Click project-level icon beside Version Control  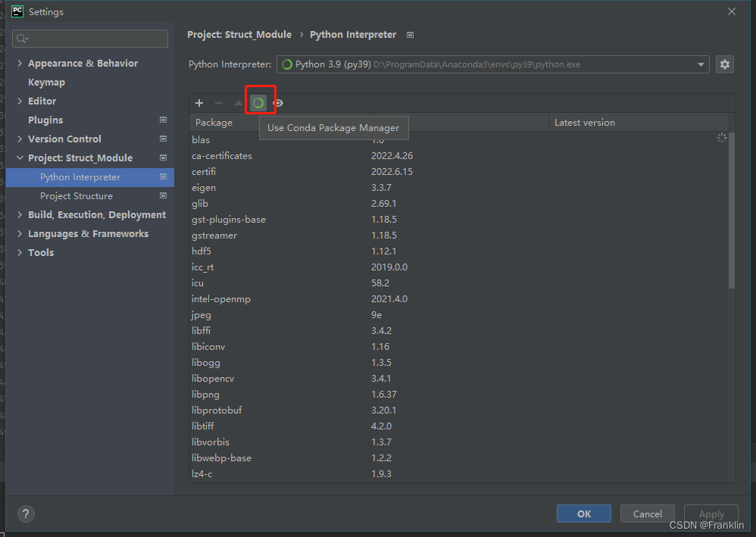163,139
